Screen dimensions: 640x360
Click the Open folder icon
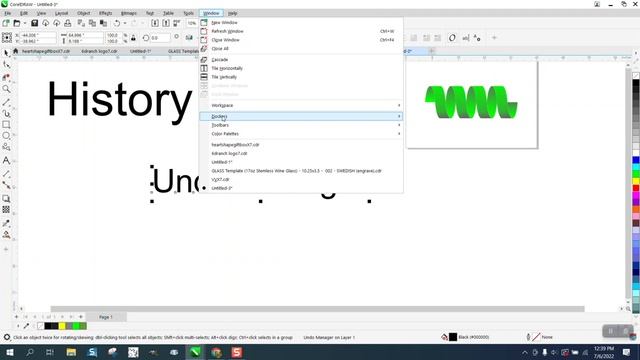point(17,23)
